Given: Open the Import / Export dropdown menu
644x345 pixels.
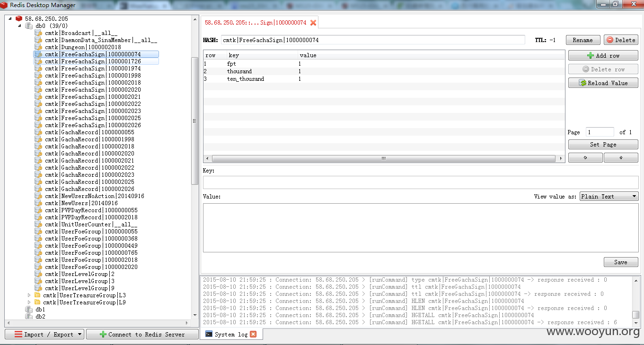Looking at the screenshot, I should tap(44, 334).
